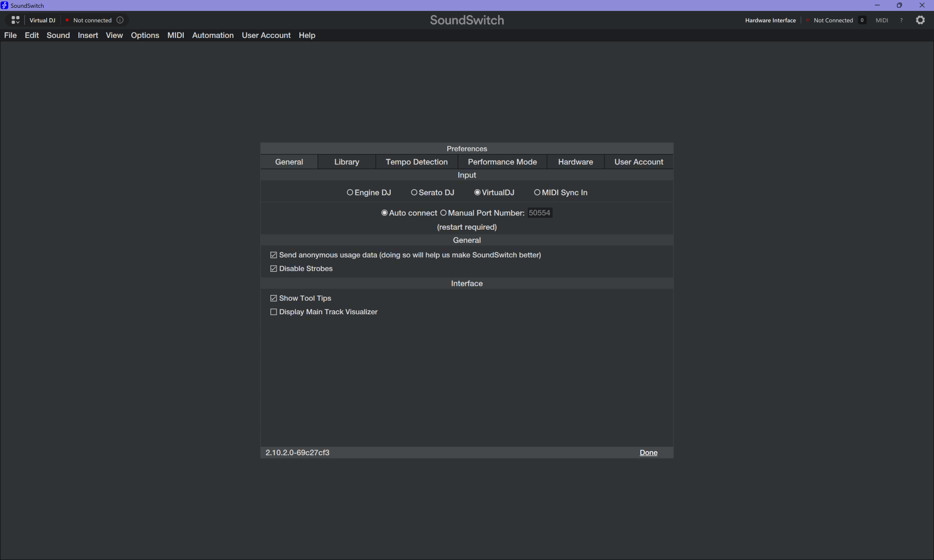Image resolution: width=934 pixels, height=560 pixels.
Task: Open the mode switcher grid icon
Action: (x=16, y=20)
